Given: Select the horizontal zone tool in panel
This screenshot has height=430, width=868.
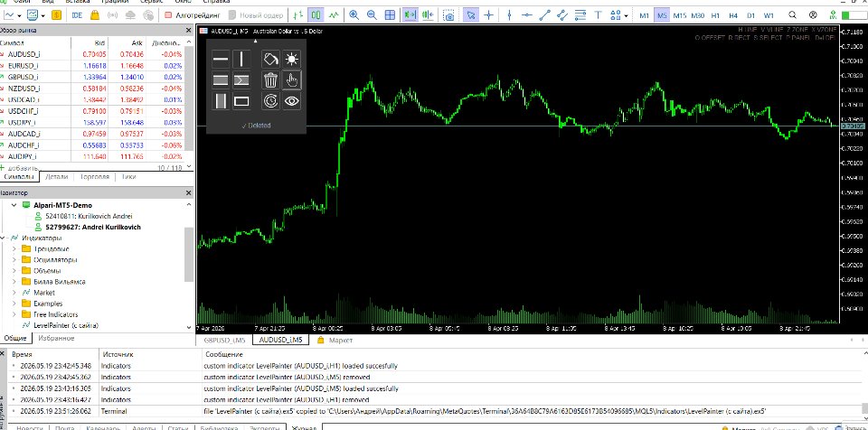Looking at the screenshot, I should 221,80.
